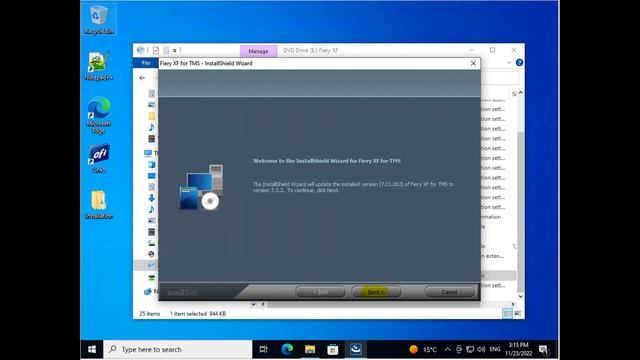Click the Explorer help question mark icon
The width and height of the screenshot is (640, 360).
519,62
